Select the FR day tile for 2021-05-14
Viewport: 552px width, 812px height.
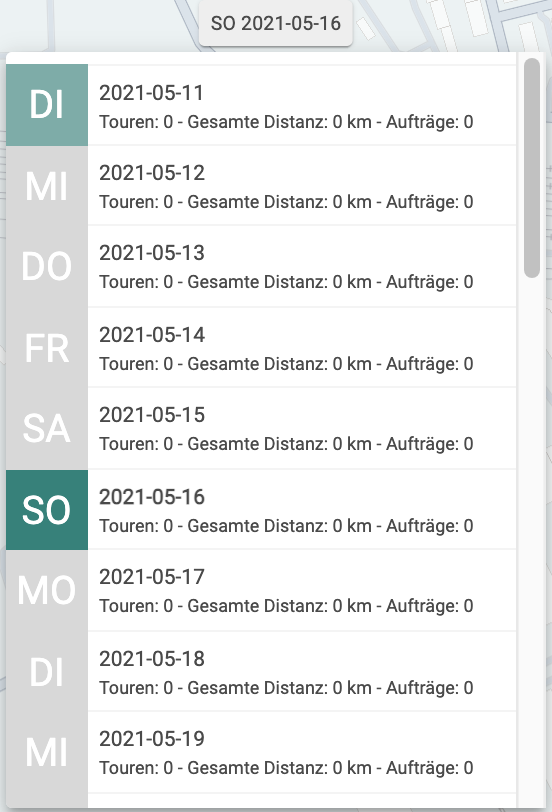(x=47, y=348)
